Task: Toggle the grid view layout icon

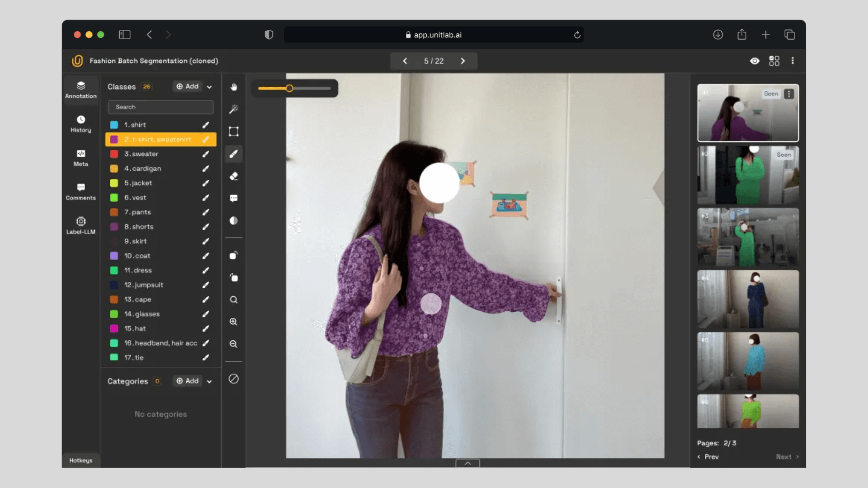Action: click(x=774, y=61)
